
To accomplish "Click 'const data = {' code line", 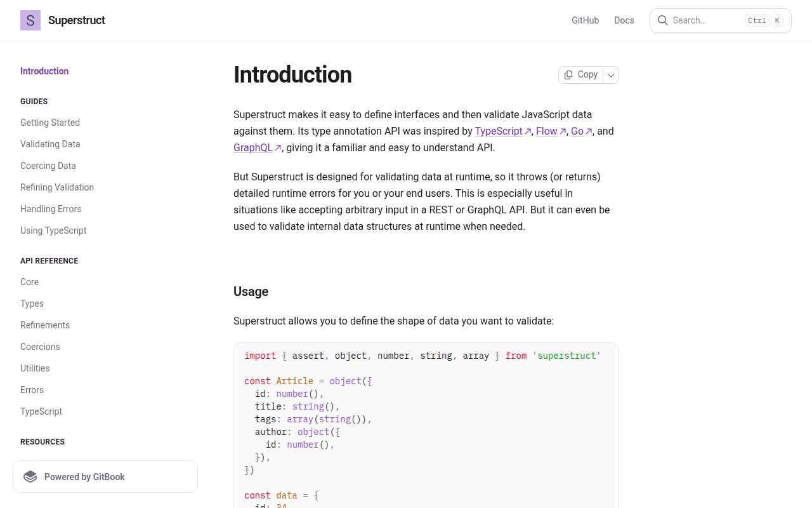I will pos(282,495).
